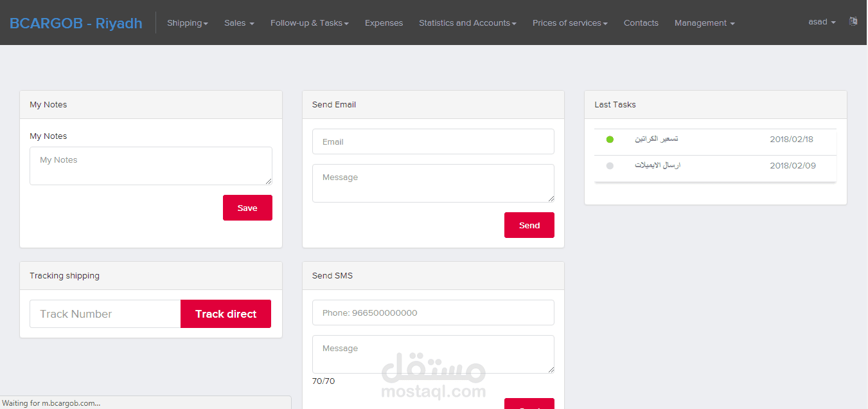
Task: Click the email Message resize handle
Action: (x=550, y=198)
